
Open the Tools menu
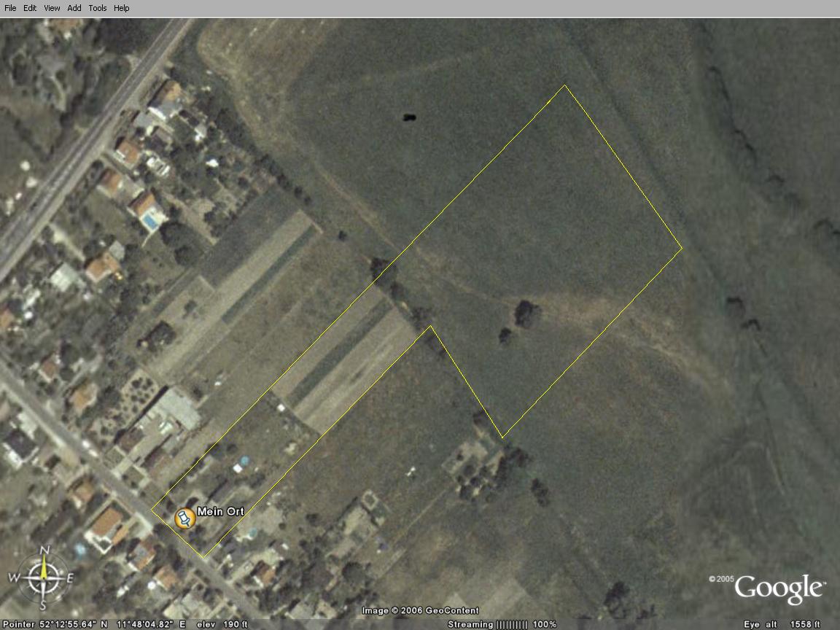coord(98,8)
